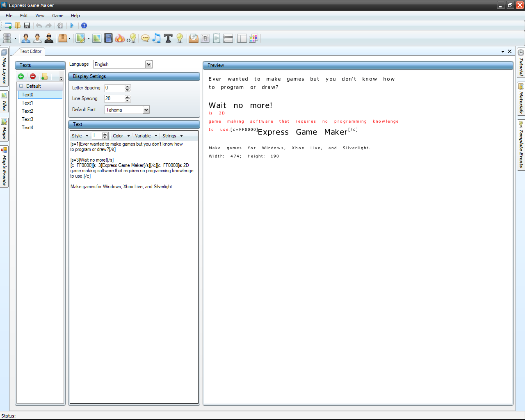Click the New Project icon

(x=8, y=25)
